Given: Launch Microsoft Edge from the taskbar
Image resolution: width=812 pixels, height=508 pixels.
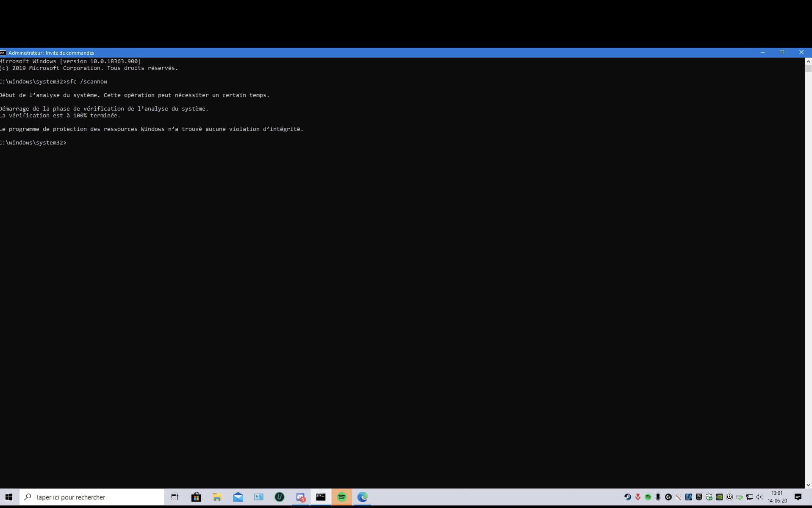Looking at the screenshot, I should tap(362, 497).
